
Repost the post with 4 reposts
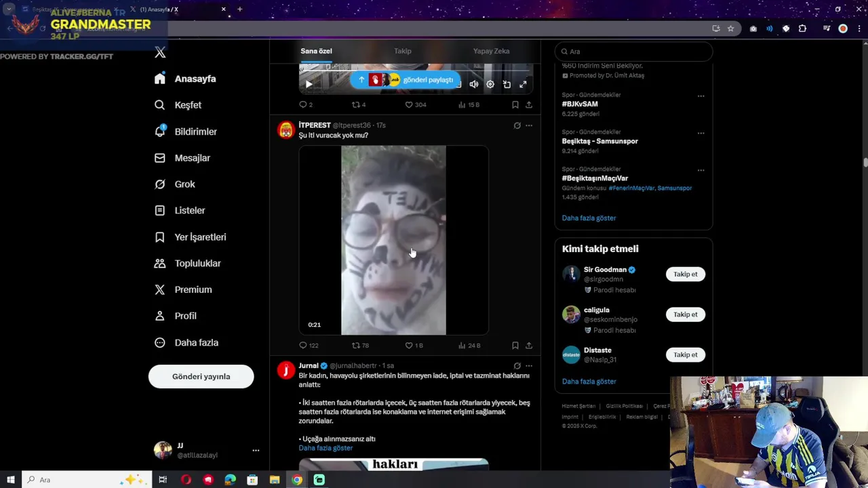(359, 104)
